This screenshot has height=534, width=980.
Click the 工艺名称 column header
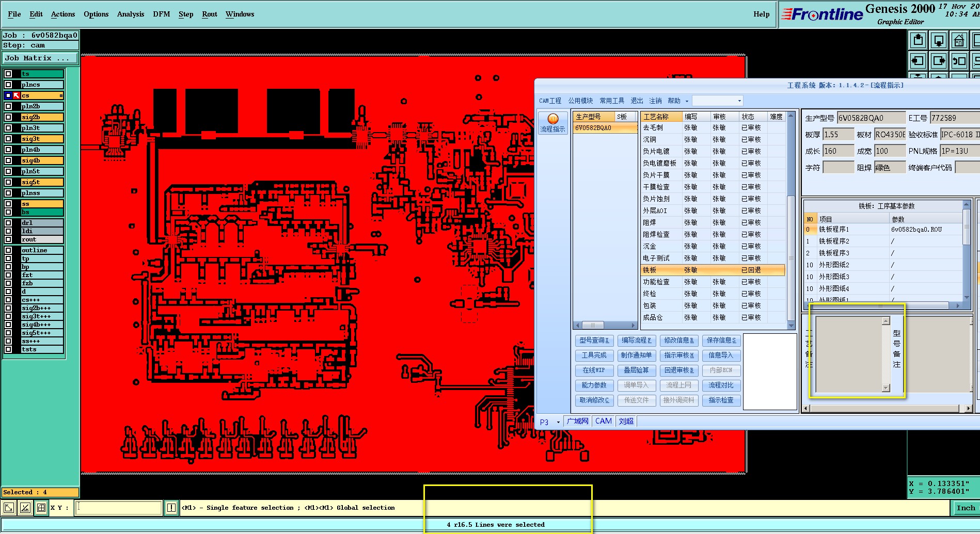click(661, 117)
